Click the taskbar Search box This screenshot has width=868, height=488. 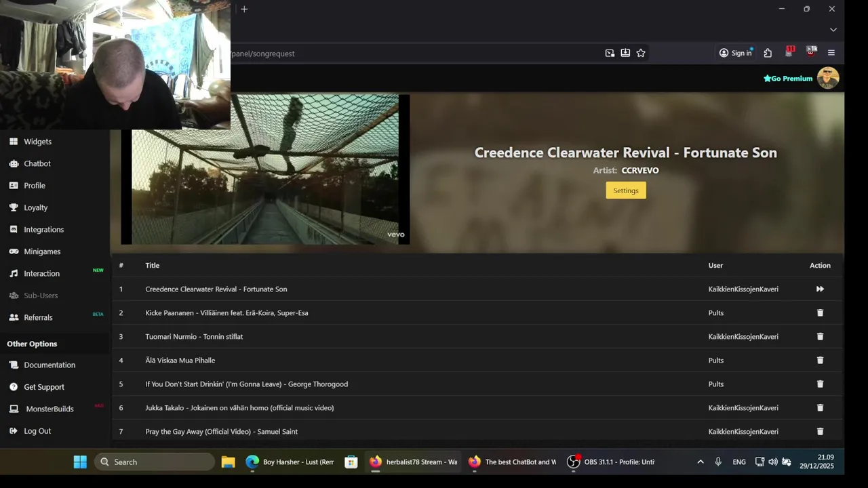(155, 462)
